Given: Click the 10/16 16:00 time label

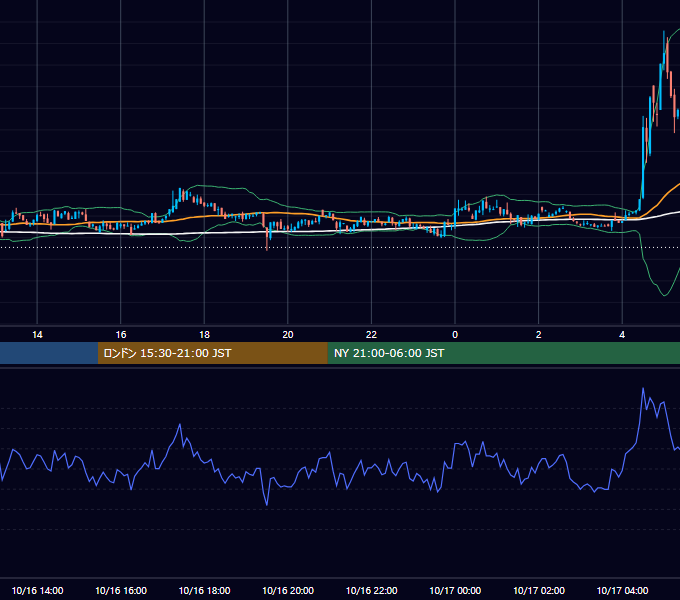Looking at the screenshot, I should click(x=121, y=590).
